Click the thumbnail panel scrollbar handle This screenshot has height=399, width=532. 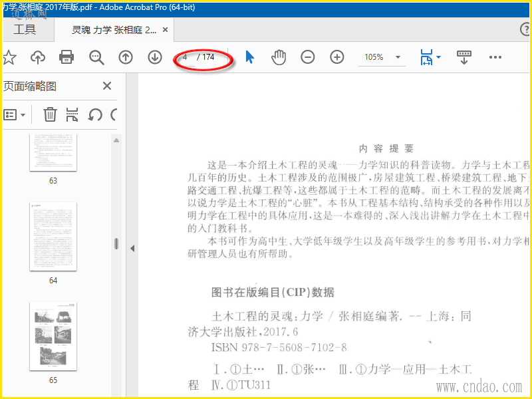[116, 243]
